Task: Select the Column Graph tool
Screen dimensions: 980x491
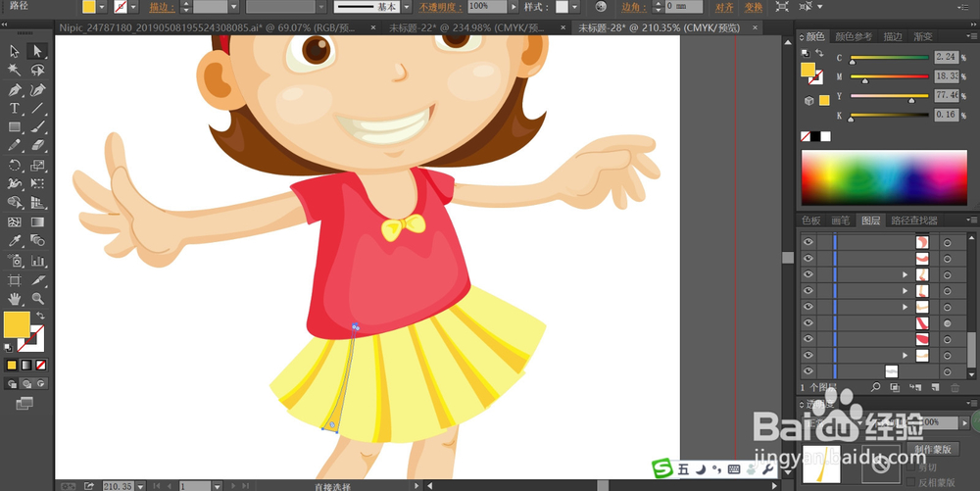Action: (37, 261)
